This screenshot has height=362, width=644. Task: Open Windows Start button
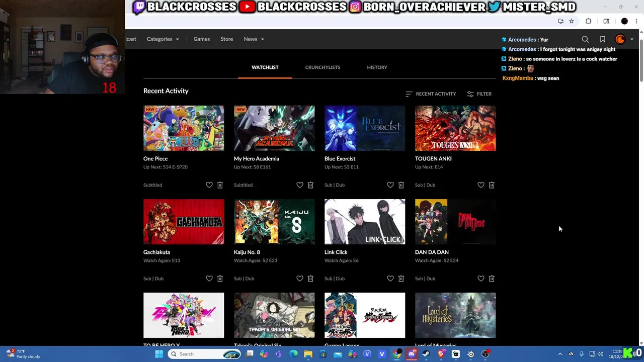point(159,354)
